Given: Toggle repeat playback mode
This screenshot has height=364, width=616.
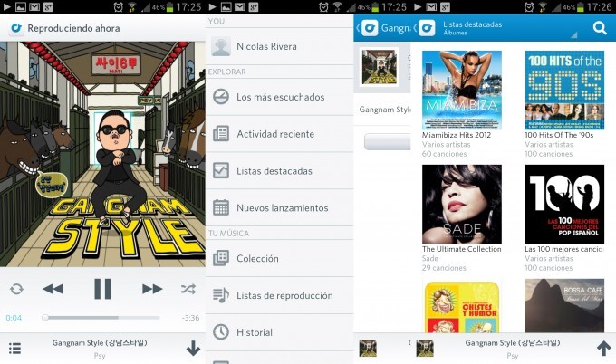Looking at the screenshot, I should (16, 289).
